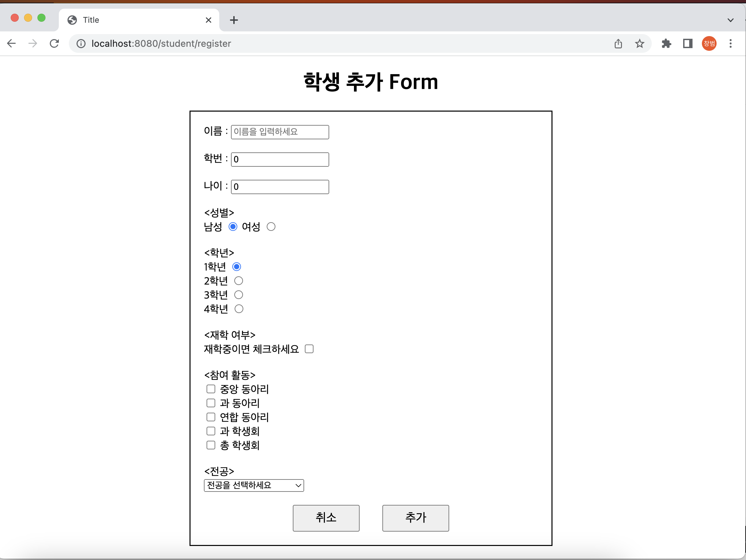Image resolution: width=746 pixels, height=560 pixels.
Task: Check the 총 학생회 checkbox
Action: coord(211,445)
